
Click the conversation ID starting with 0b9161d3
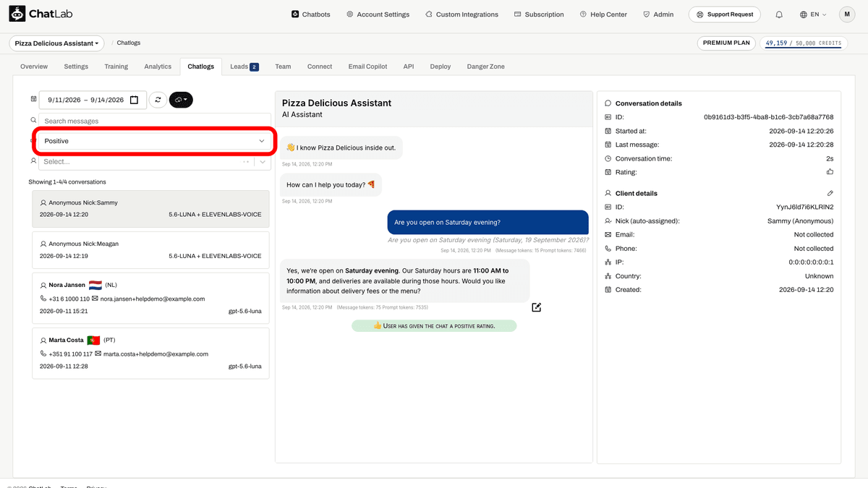pyautogui.click(x=768, y=117)
